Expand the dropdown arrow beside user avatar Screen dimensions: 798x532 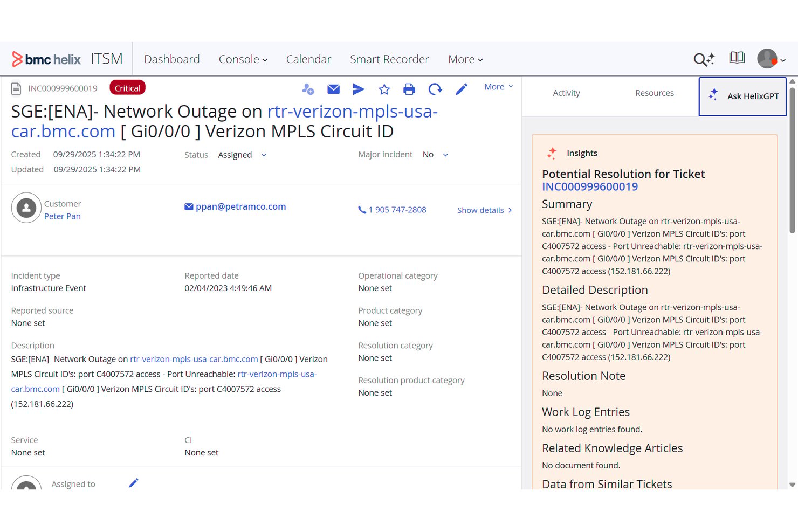(783, 60)
